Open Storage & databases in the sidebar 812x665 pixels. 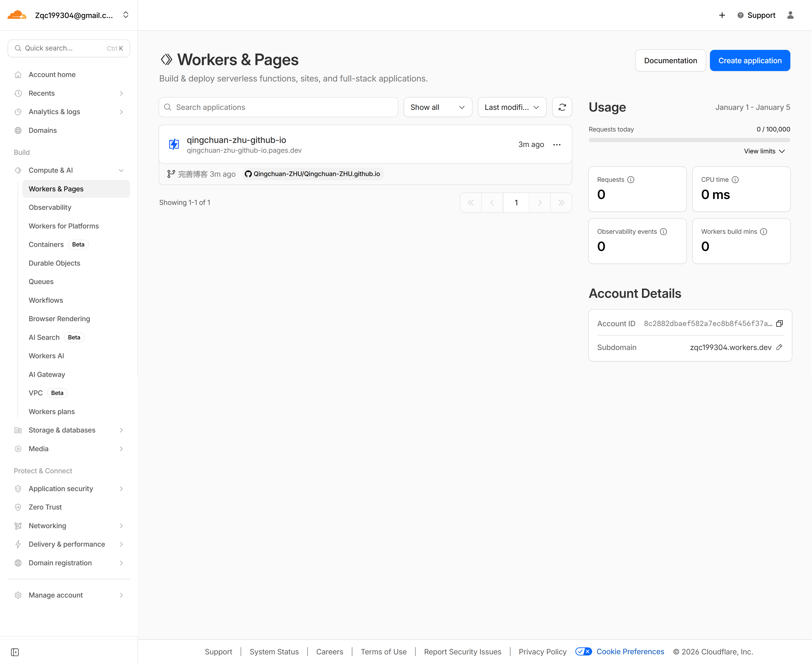point(62,430)
